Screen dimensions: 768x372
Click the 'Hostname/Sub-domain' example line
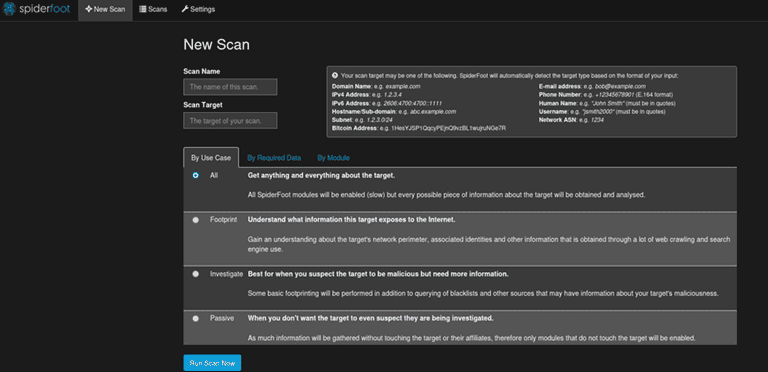click(x=394, y=112)
